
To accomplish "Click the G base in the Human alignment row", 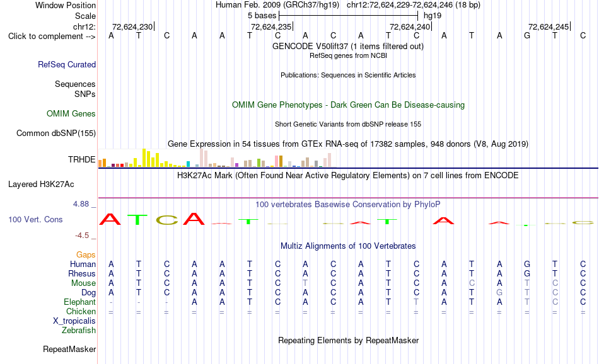I will 526,264.
